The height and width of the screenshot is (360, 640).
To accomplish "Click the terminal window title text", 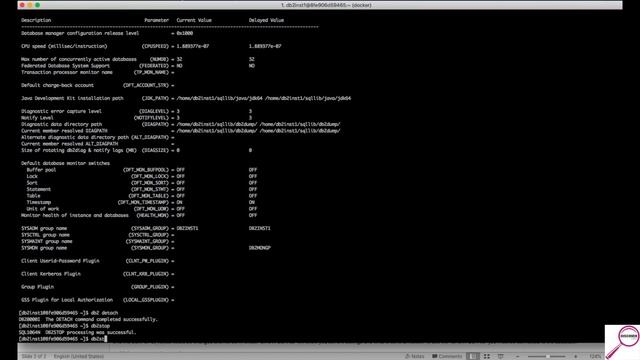I will [x=326, y=5].
